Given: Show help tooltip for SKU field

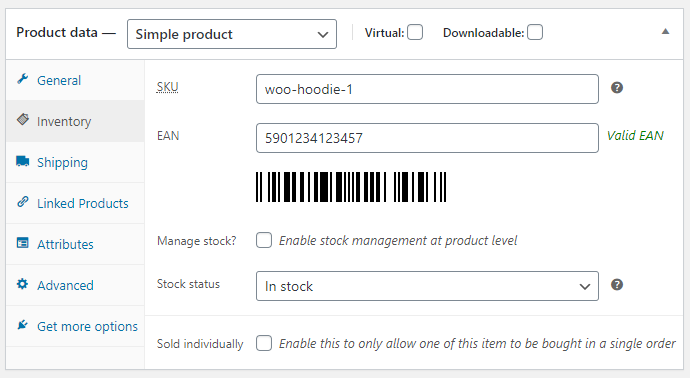Looking at the screenshot, I should (617, 88).
